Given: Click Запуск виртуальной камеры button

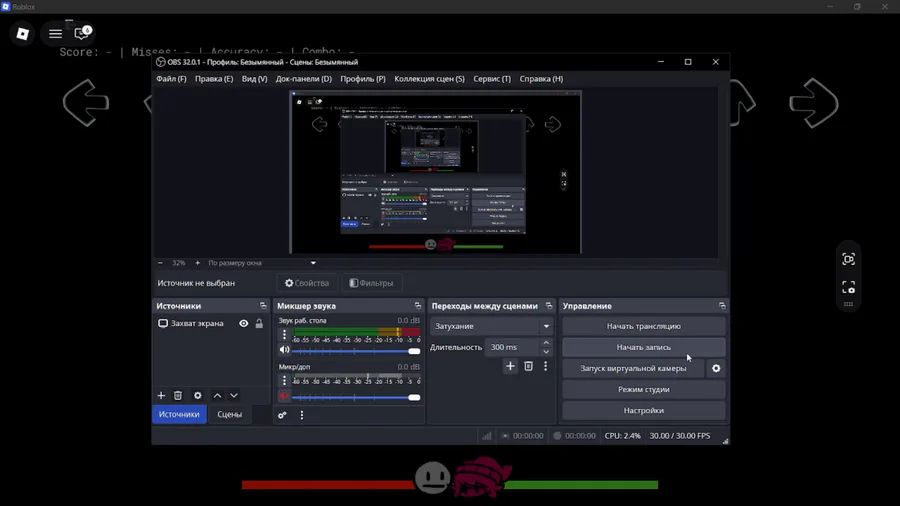Looking at the screenshot, I should (x=633, y=368).
